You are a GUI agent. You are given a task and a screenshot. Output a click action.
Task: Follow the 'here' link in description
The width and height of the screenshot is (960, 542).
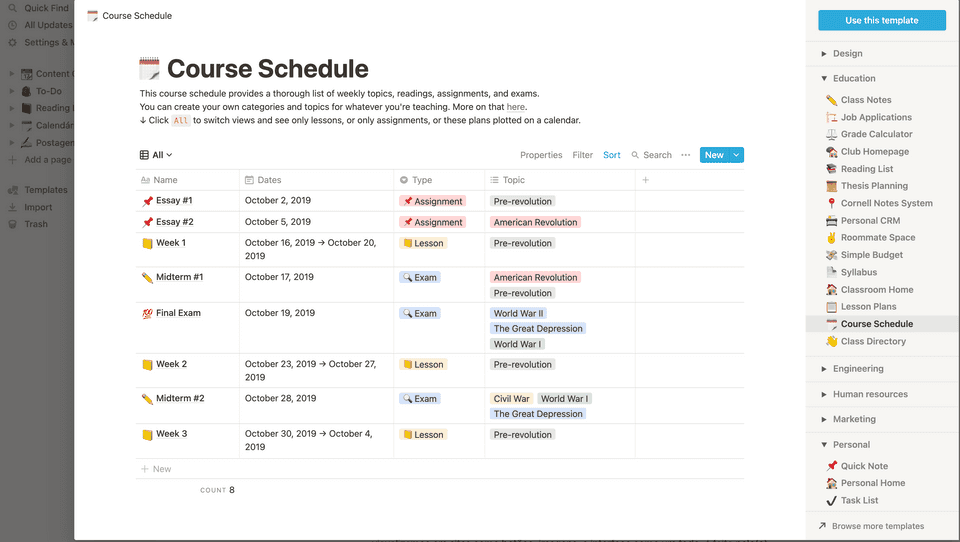point(515,107)
